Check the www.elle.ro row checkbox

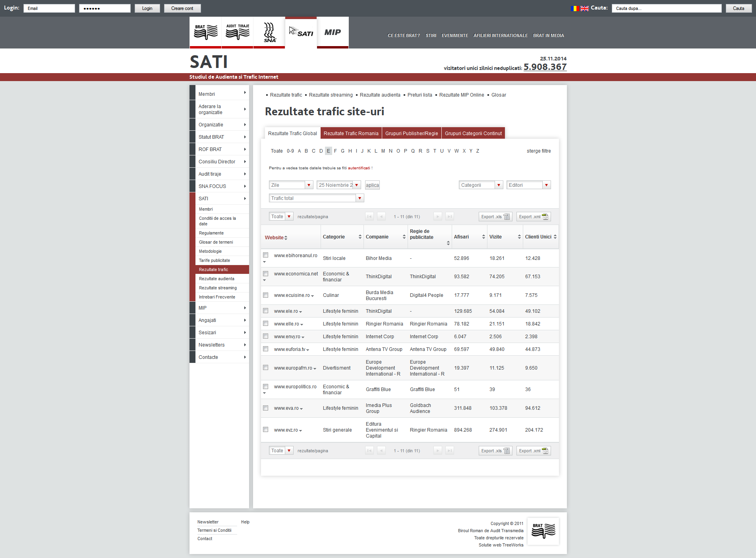click(x=266, y=324)
